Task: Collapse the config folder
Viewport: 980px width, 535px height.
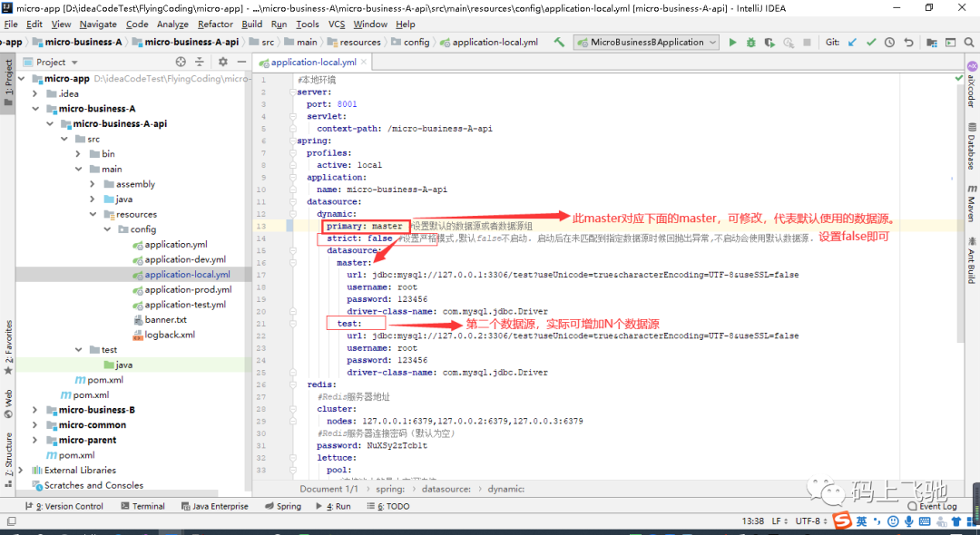Action: click(107, 229)
